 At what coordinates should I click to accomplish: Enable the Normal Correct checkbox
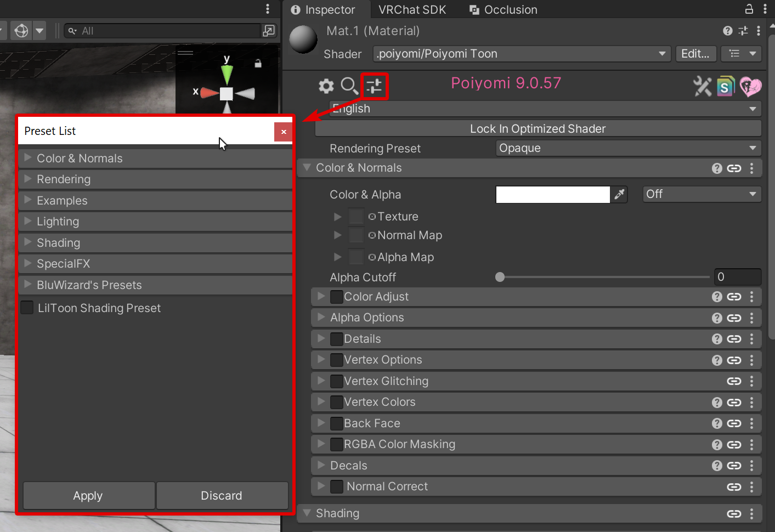(x=337, y=486)
